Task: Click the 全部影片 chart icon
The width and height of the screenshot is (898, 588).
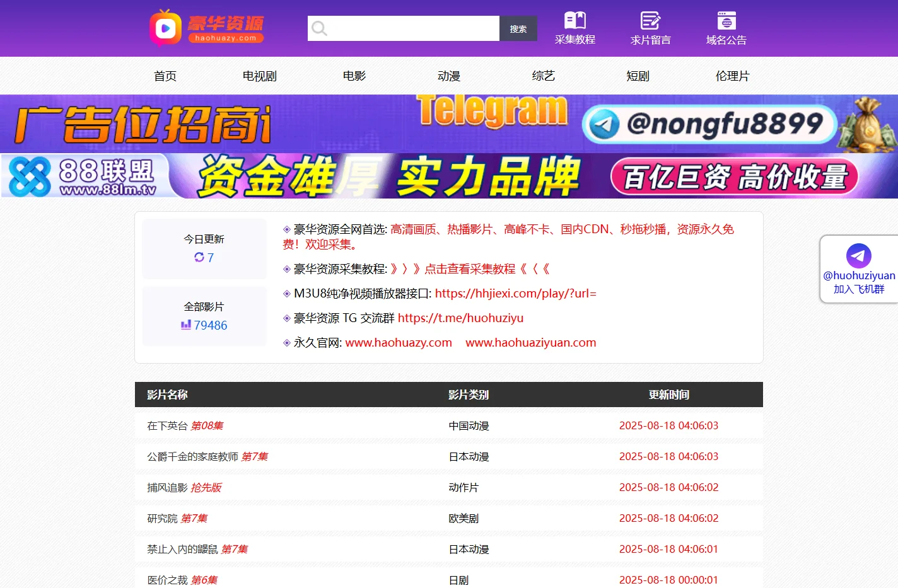Action: click(186, 325)
